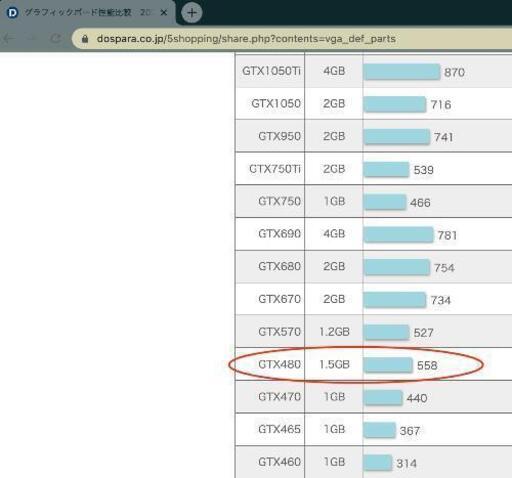Click the GTX750 model name
The width and height of the screenshot is (512, 478).
[x=279, y=201]
